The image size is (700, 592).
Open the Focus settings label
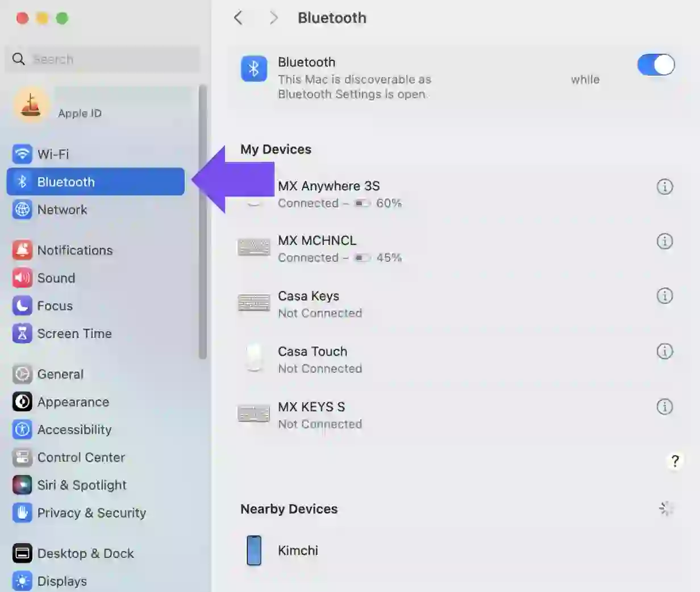coord(55,306)
